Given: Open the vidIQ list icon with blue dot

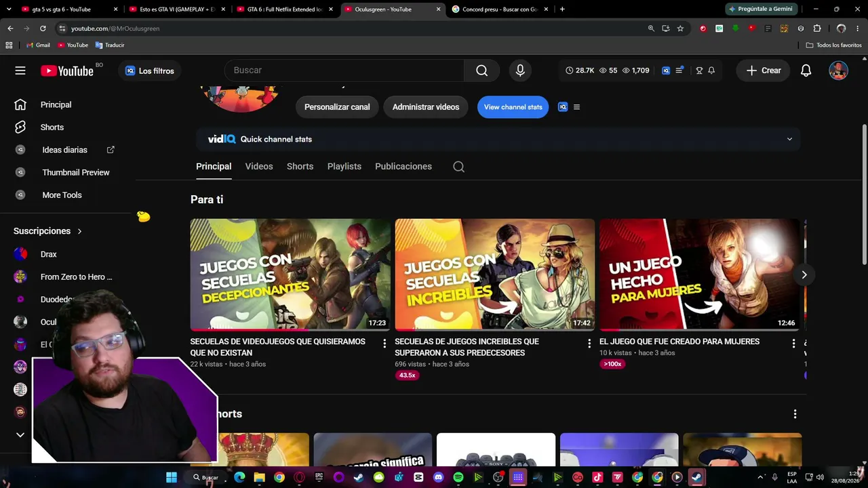Looking at the screenshot, I should click(x=679, y=70).
